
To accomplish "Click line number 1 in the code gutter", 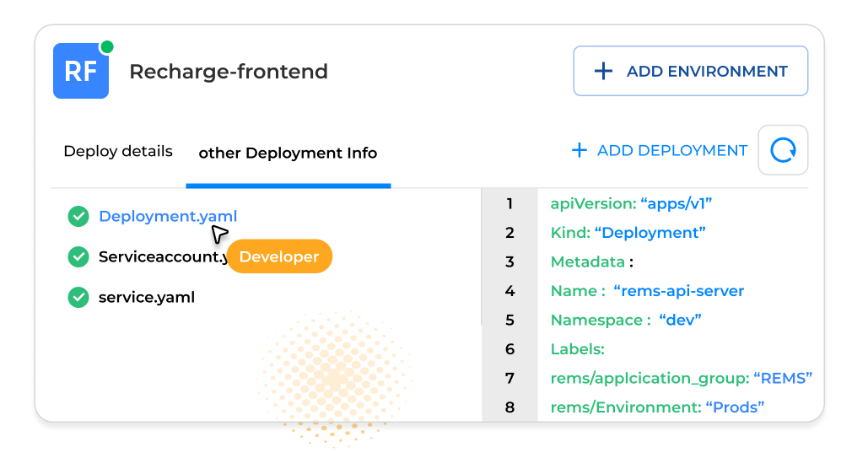I will pyautogui.click(x=509, y=203).
